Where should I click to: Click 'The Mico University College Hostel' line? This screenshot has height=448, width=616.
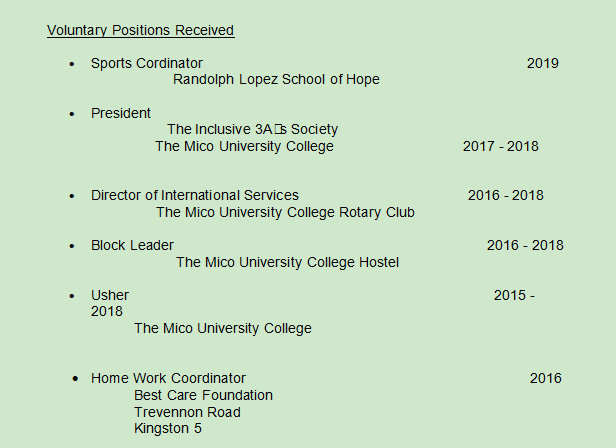pyautogui.click(x=287, y=262)
